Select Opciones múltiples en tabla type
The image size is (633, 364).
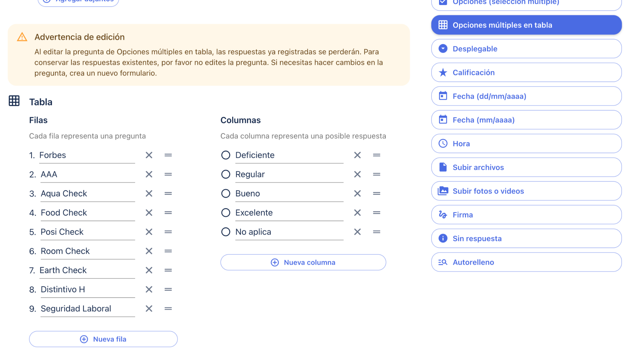pos(526,25)
